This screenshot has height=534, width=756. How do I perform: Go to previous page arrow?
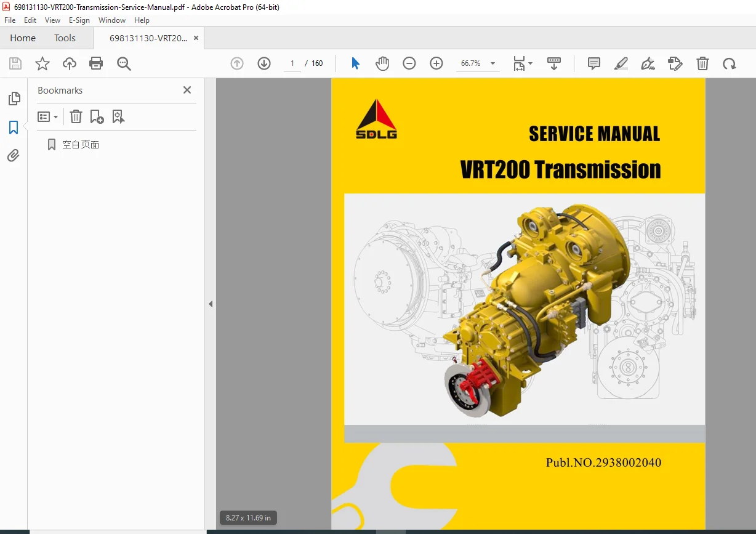coord(237,63)
